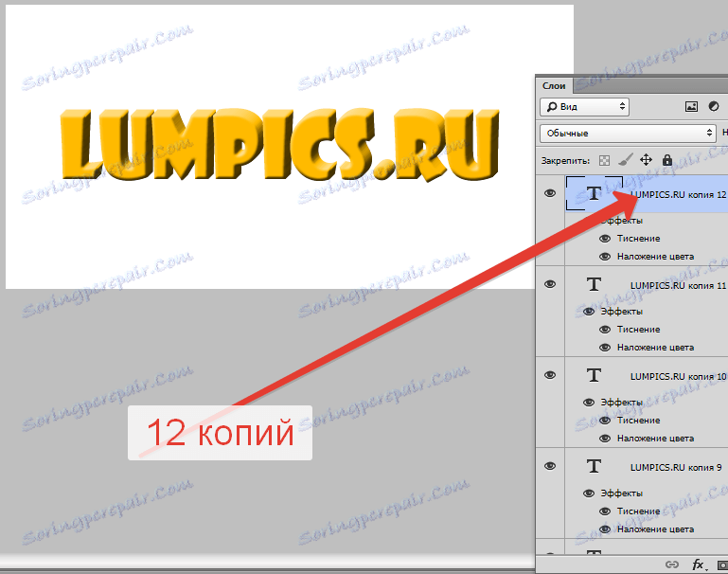The image size is (728, 574).
Task: Toggle Тиснение effect on копия 12
Action: coord(605,239)
